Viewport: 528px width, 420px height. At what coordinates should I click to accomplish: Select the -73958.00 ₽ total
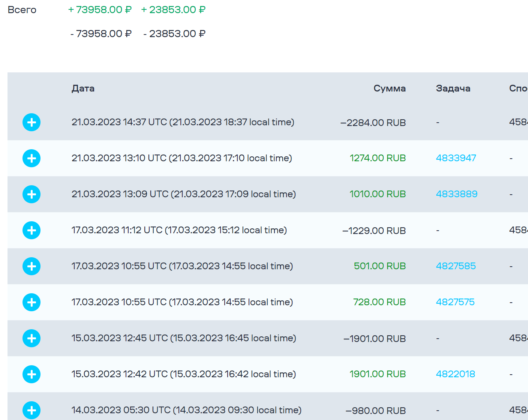click(101, 34)
